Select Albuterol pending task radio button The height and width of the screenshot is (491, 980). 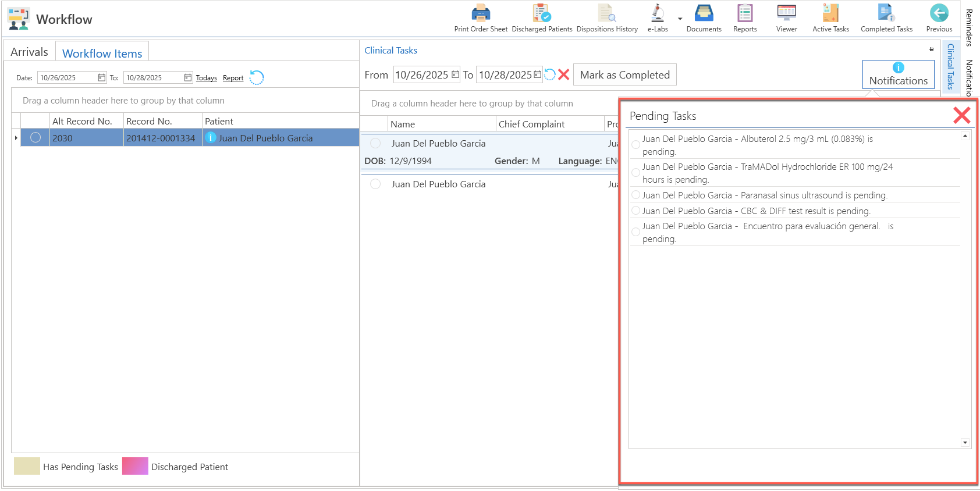[x=635, y=145]
